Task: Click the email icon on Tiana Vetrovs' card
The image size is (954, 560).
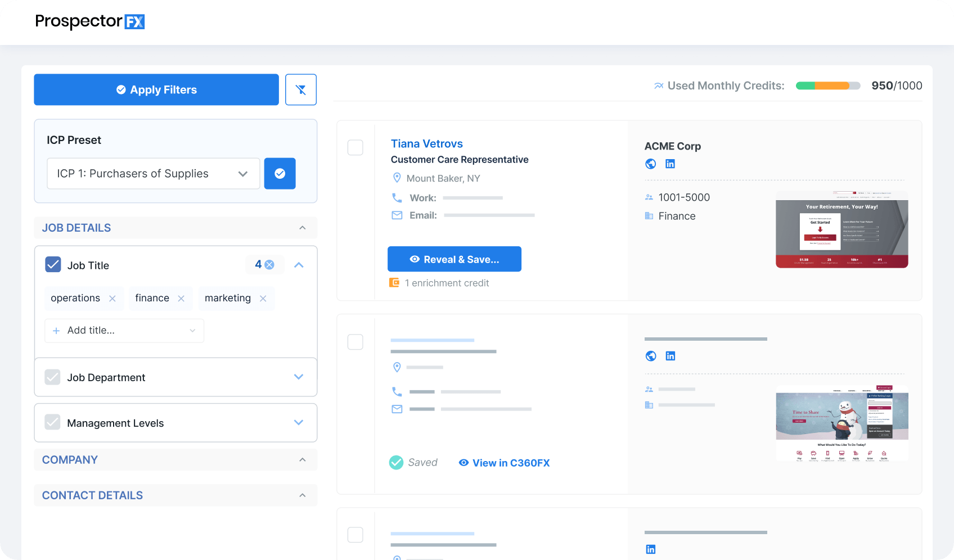Action: pyautogui.click(x=397, y=215)
